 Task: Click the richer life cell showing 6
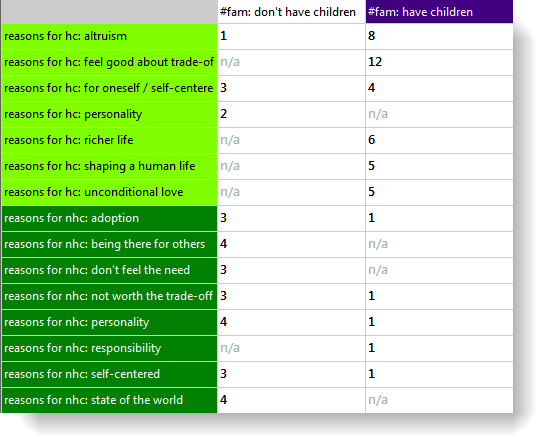439,140
